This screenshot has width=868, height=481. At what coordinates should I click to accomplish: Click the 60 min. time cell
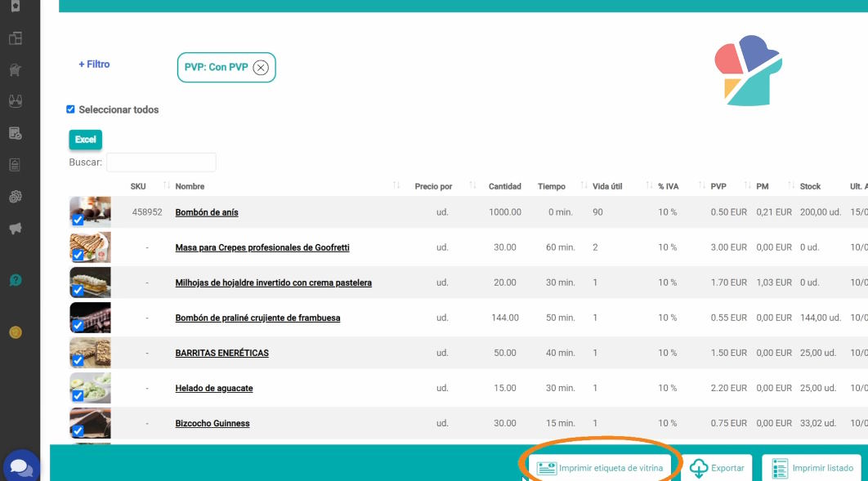[x=560, y=247]
